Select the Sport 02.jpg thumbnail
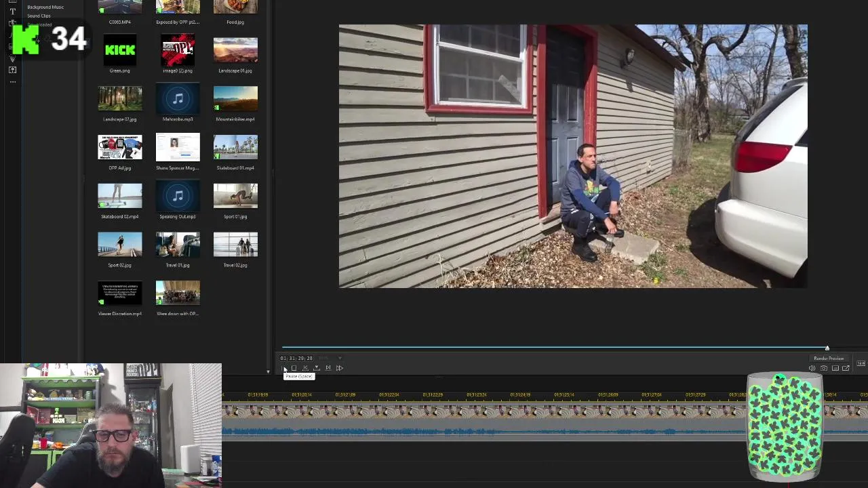This screenshot has width=868, height=488. pyautogui.click(x=120, y=245)
